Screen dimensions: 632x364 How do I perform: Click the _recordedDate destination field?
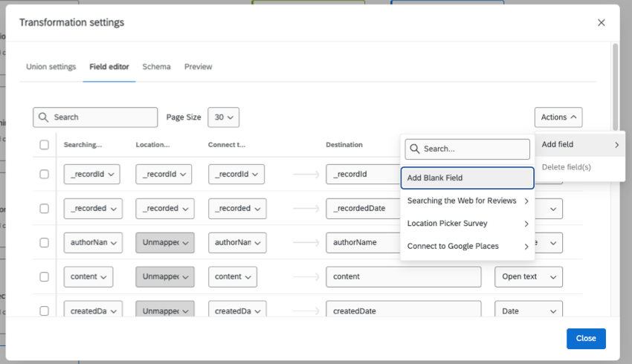pyautogui.click(x=363, y=208)
